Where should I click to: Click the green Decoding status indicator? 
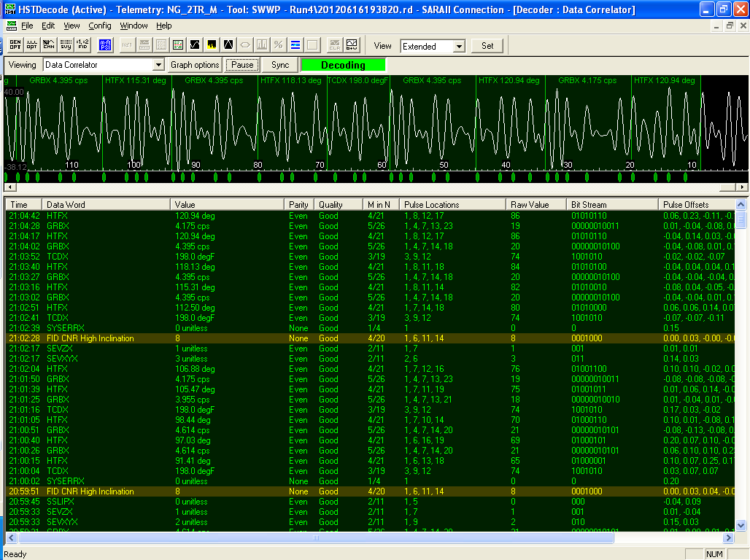[343, 65]
